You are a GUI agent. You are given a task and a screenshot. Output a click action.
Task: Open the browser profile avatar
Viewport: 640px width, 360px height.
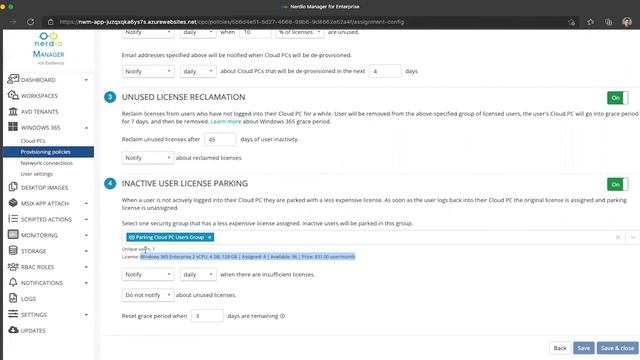[627, 22]
